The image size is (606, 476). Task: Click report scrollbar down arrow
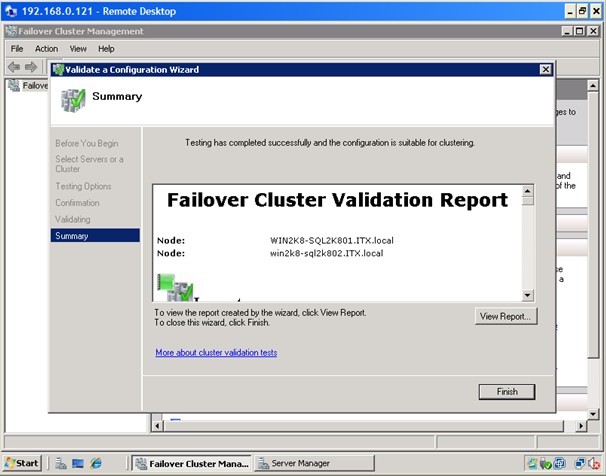(528, 296)
